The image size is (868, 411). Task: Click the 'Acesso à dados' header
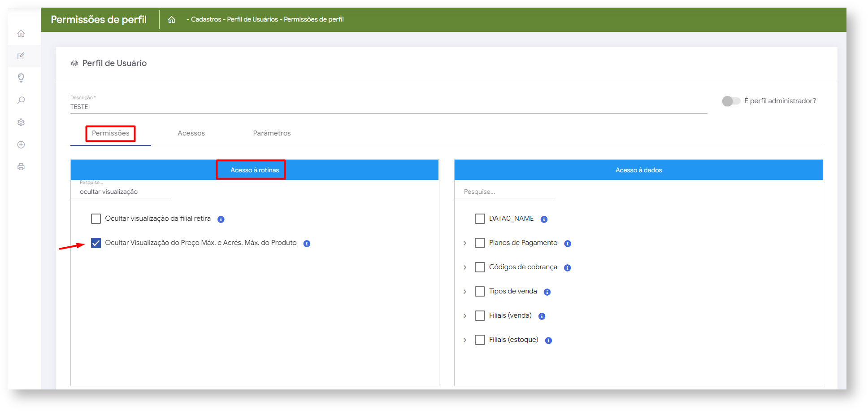click(638, 170)
